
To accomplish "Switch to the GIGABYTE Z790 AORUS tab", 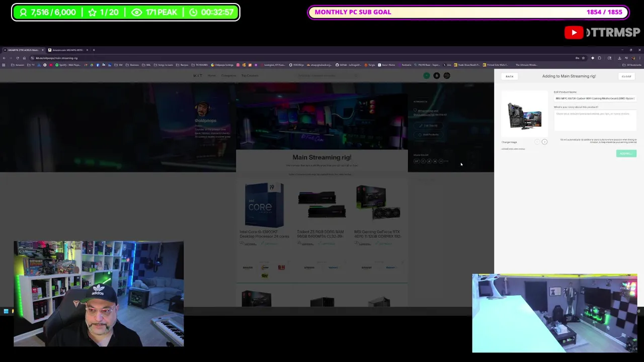I will (x=23, y=50).
